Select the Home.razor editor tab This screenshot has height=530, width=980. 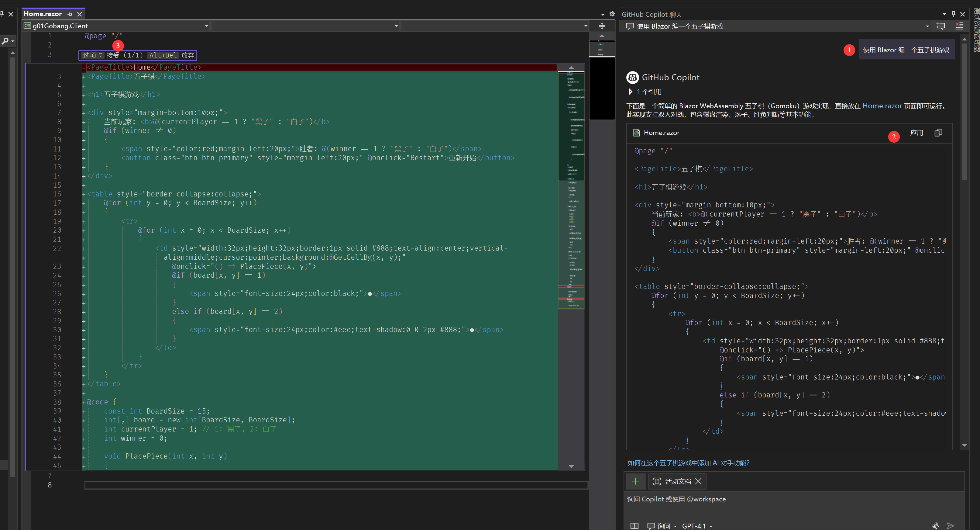click(x=43, y=14)
